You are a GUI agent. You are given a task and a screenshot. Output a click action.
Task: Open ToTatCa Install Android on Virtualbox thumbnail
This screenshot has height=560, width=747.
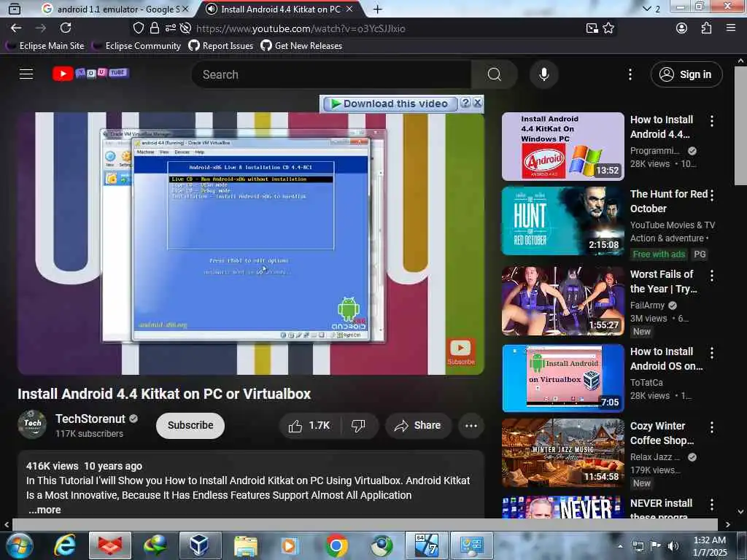562,378
